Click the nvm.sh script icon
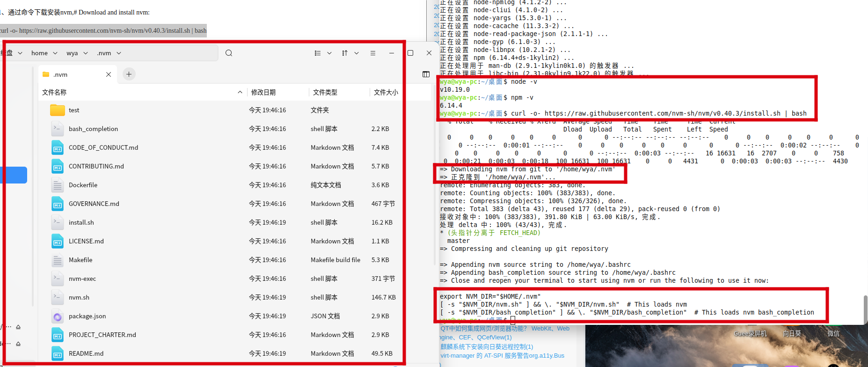The width and height of the screenshot is (868, 367). pos(58,297)
